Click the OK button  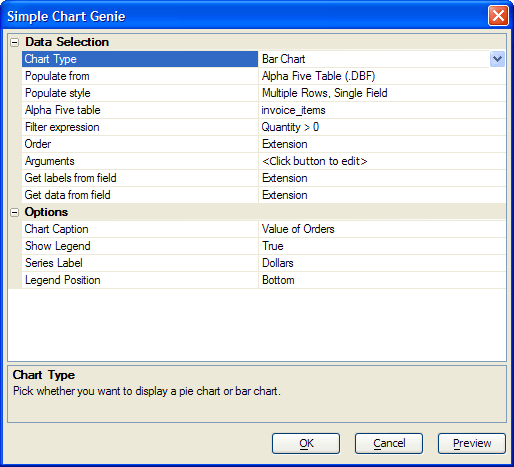point(306,443)
